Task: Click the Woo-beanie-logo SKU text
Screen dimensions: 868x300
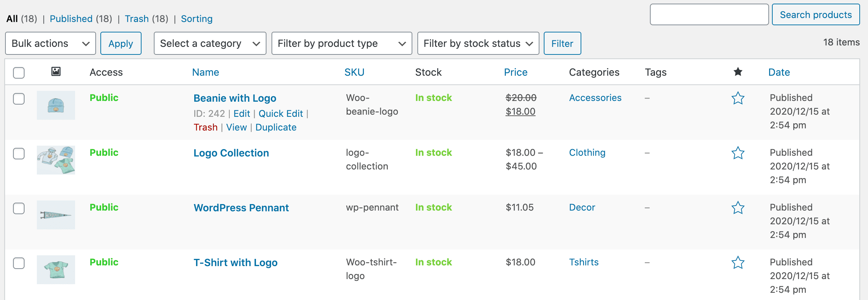Action: point(372,105)
